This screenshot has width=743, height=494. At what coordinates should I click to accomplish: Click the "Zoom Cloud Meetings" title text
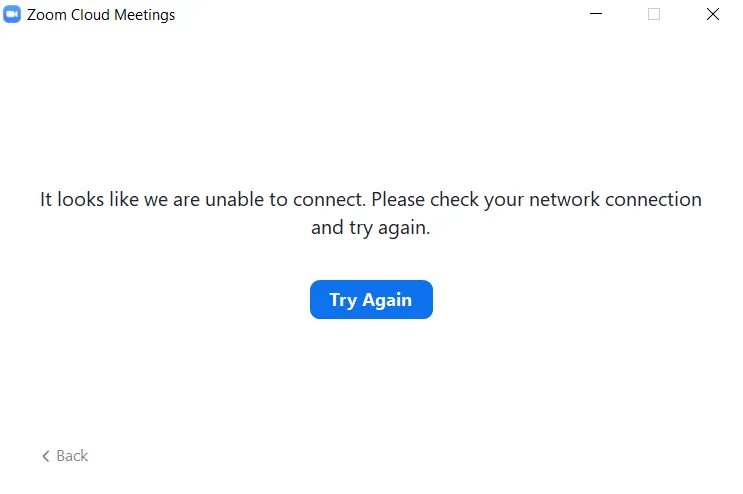101,15
